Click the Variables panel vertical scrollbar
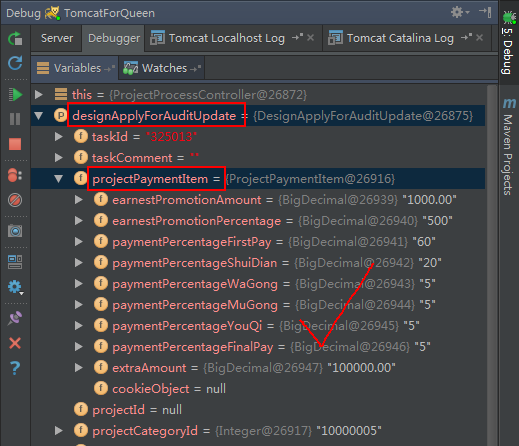 coord(491,265)
